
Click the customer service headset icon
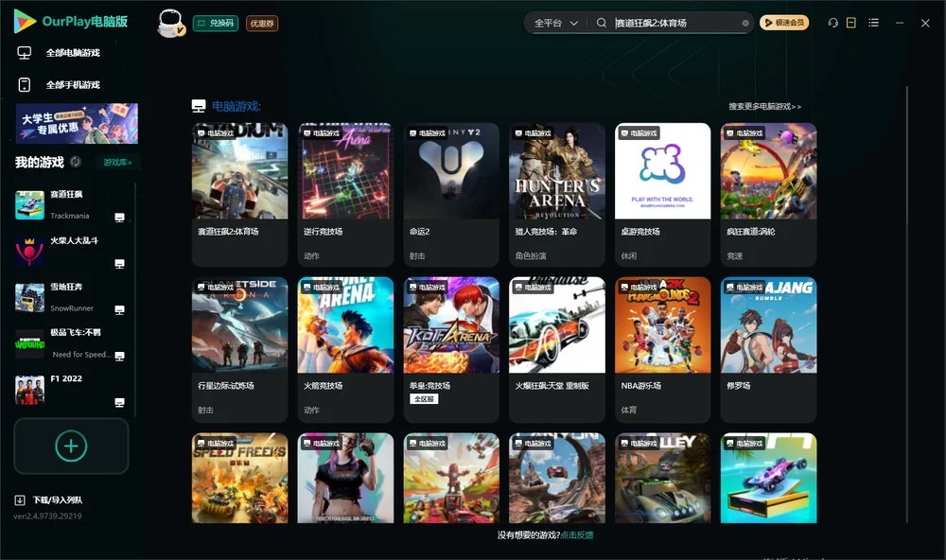(x=832, y=23)
